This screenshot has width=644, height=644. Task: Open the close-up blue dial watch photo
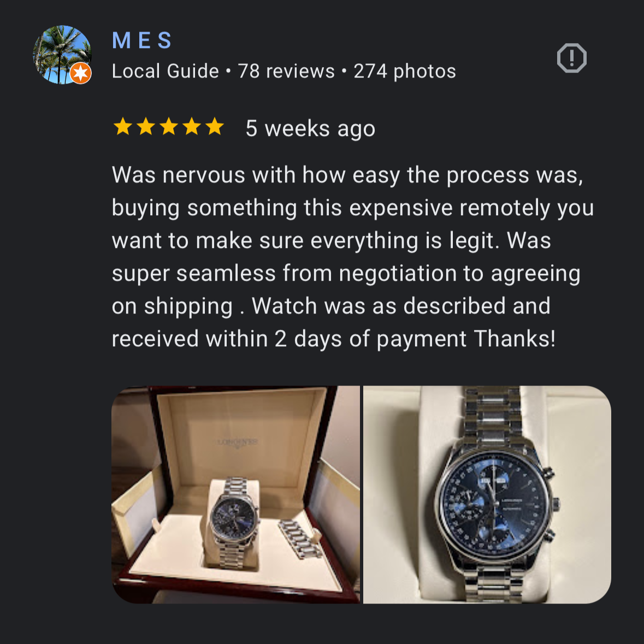(x=487, y=494)
